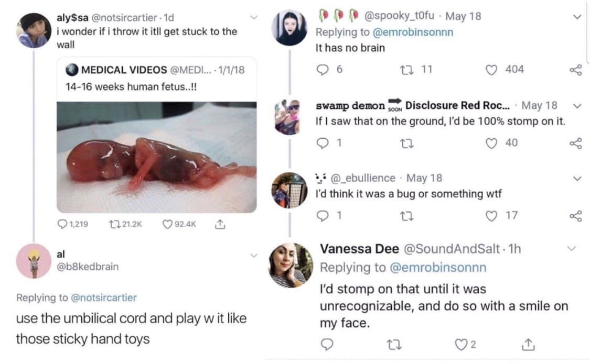Open the @notsircartier mention link
The image size is (590, 364).
[103, 297]
